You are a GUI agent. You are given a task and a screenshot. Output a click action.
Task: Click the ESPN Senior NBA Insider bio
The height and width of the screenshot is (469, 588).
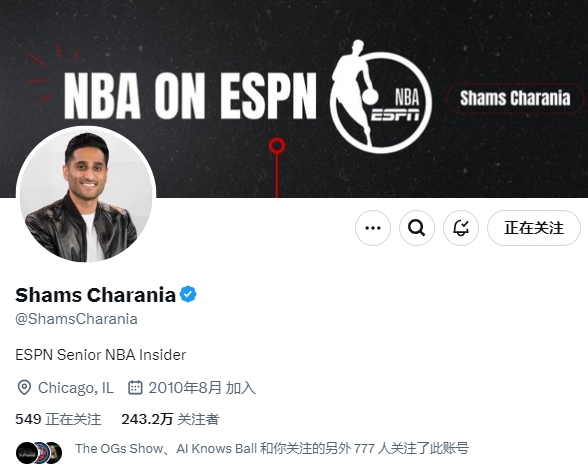click(x=100, y=355)
